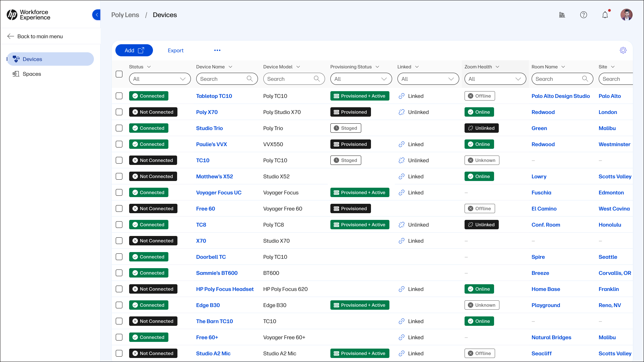644x362 pixels.
Task: Toggle the select-all checkbox in table header
Action: 119,74
